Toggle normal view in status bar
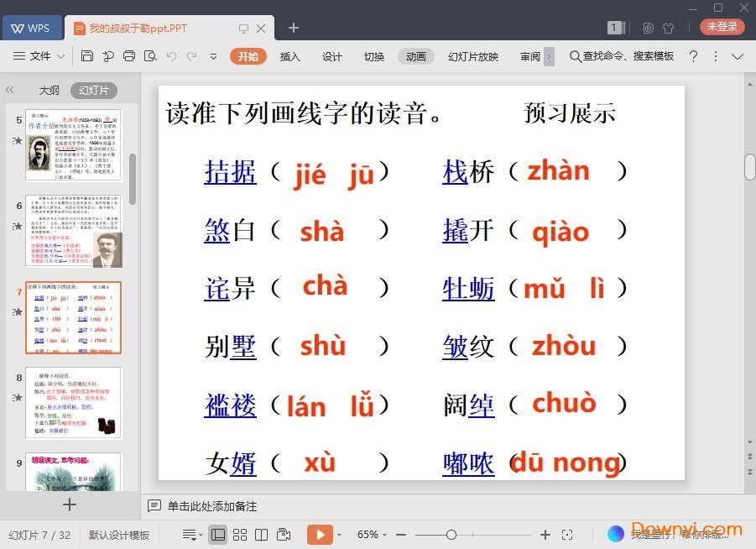756x549 pixels. point(218,535)
